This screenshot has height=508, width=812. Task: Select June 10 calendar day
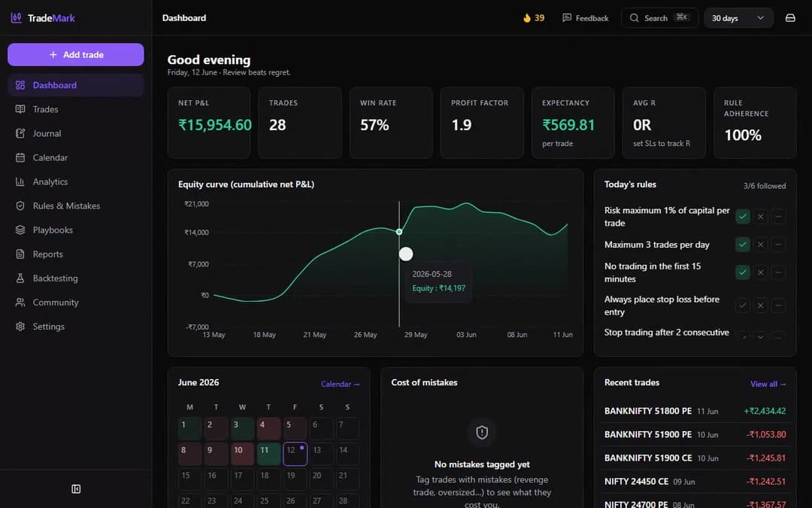(242, 454)
